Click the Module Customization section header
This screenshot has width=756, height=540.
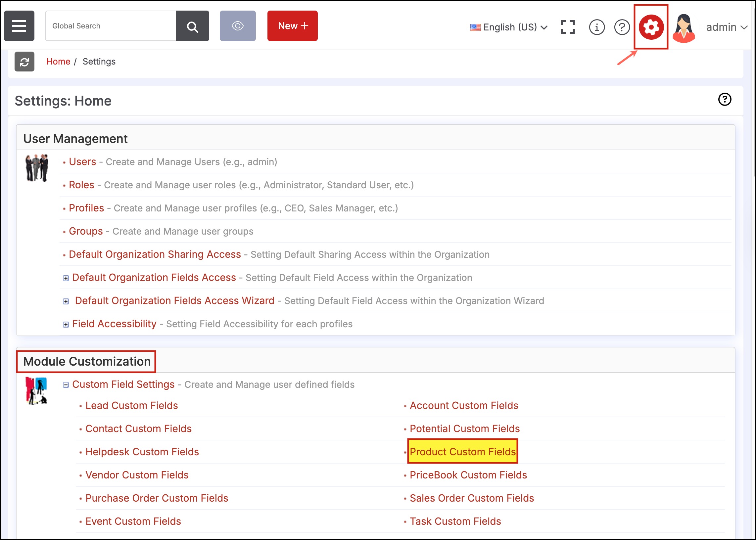pos(87,361)
